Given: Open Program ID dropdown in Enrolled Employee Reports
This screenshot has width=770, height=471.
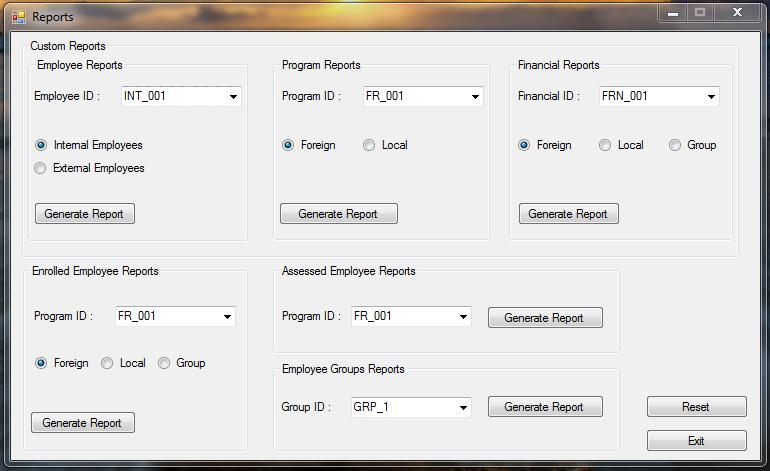Looking at the screenshot, I should [x=175, y=316].
